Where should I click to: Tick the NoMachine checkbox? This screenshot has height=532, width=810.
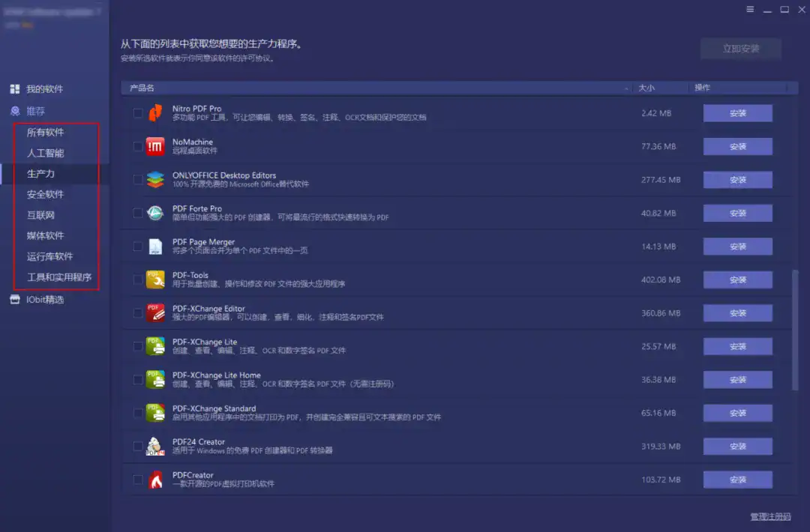pos(138,146)
